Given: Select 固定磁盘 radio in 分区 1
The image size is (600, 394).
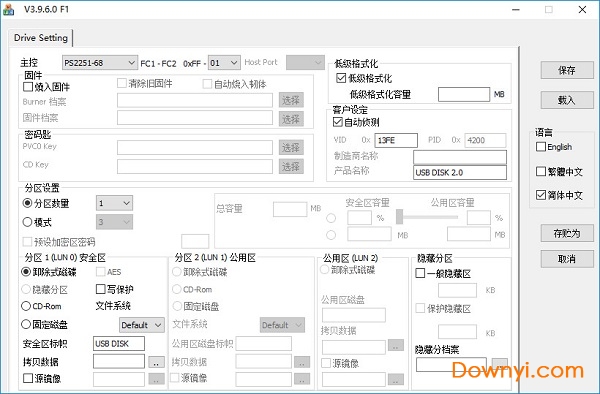Looking at the screenshot, I should pos(26,324).
